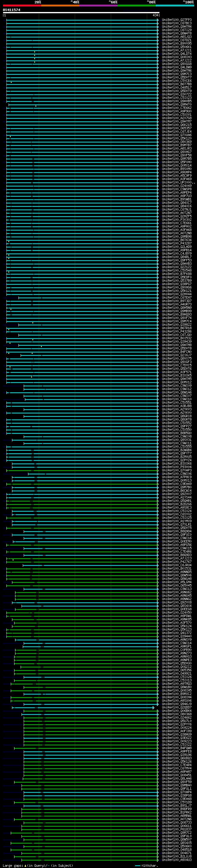Click the UniRef100_C6TMV4 hit label
This screenshot has width=197, height=868.
pyautogui.click(x=176, y=769)
